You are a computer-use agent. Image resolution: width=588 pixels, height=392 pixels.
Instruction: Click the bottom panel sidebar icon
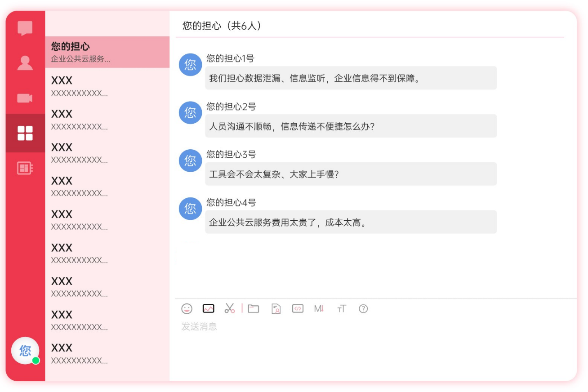[25, 168]
